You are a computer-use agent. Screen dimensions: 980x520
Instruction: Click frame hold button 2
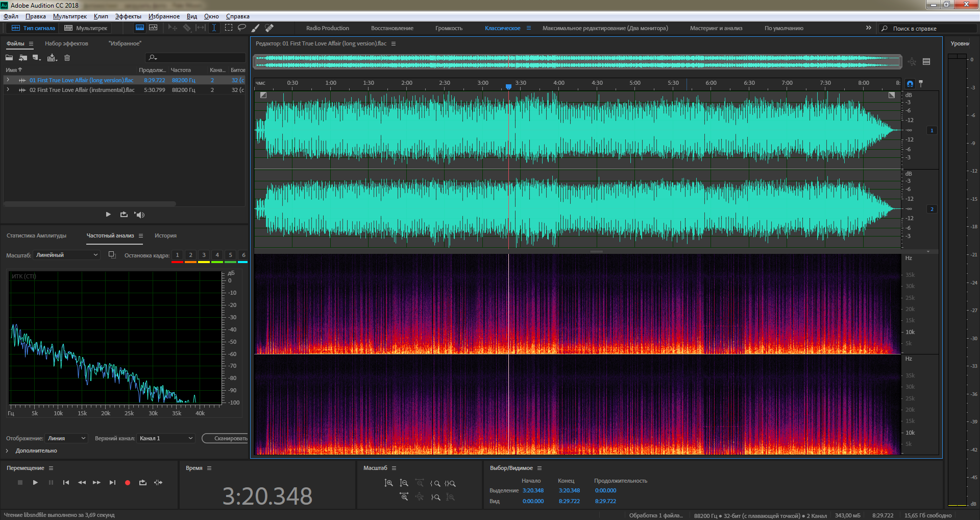190,255
